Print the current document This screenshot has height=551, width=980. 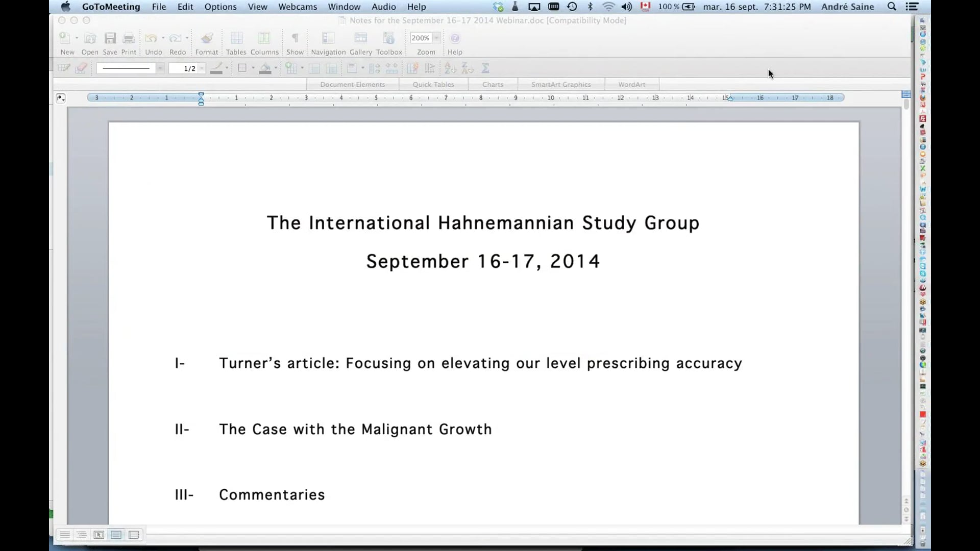129,38
